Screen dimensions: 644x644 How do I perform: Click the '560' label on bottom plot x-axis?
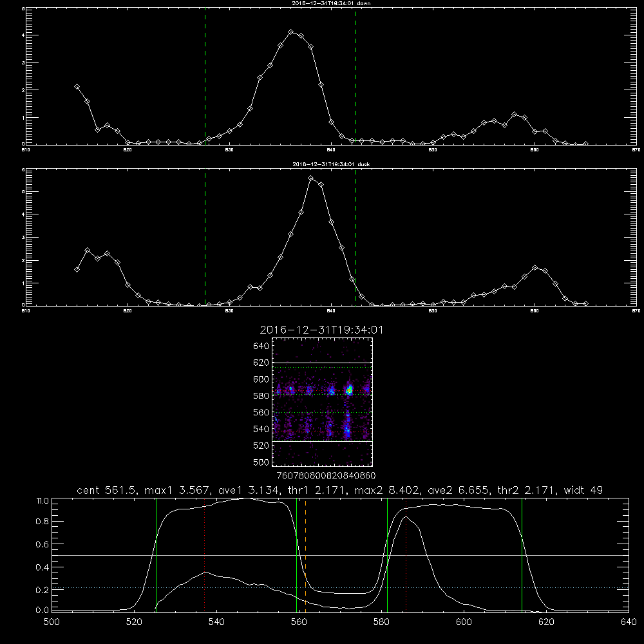(x=299, y=622)
